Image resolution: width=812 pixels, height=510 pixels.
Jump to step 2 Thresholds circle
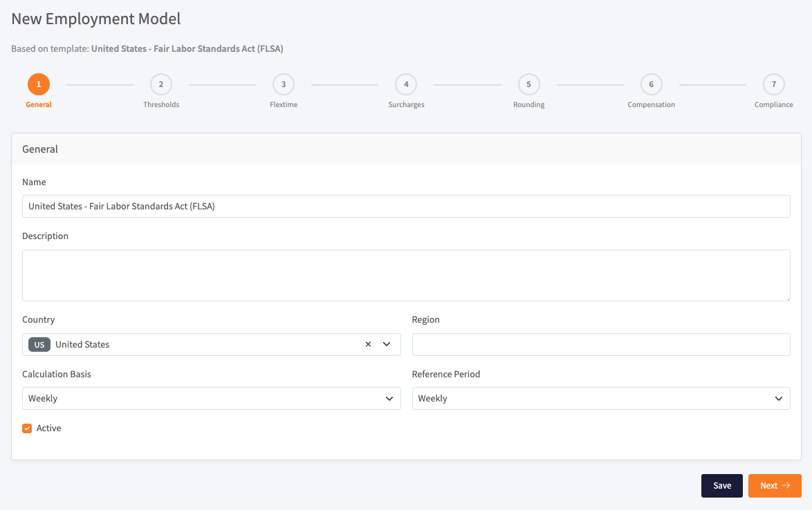(x=161, y=84)
